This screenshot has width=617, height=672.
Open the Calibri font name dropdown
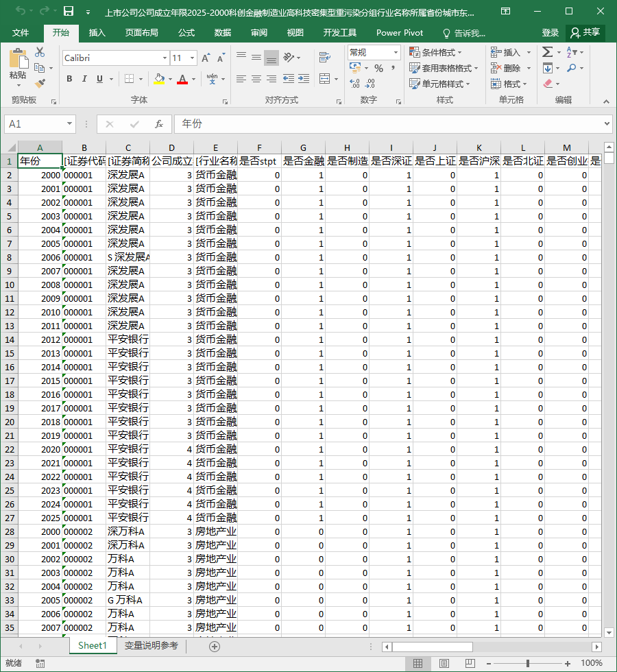pos(165,58)
